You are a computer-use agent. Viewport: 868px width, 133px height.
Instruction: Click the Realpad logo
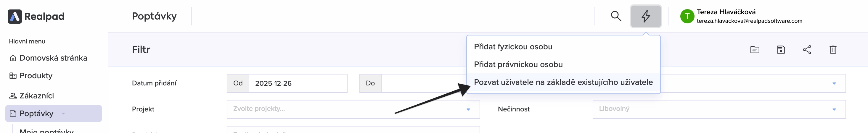(36, 17)
